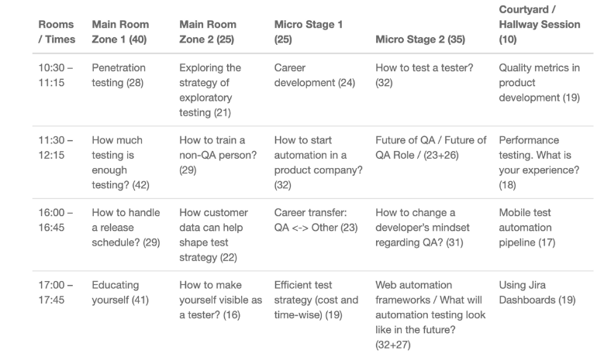
Task: Select 'How to start automation in a product company?'
Action: [x=318, y=163]
